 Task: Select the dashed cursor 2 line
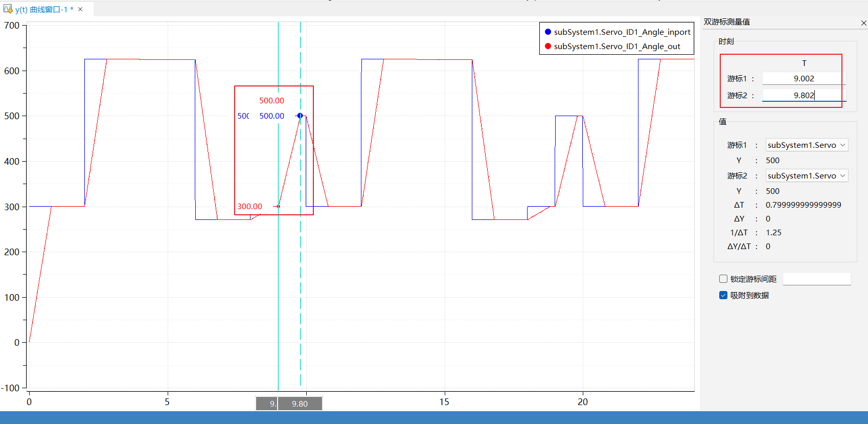click(x=301, y=307)
